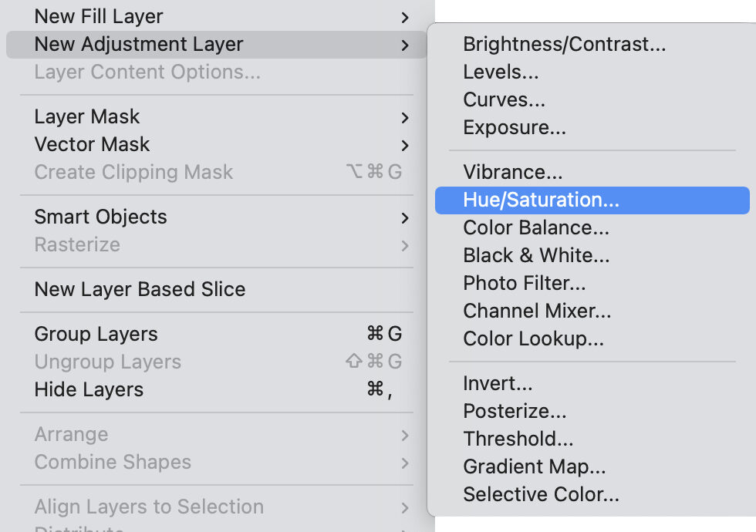The width and height of the screenshot is (756, 532).
Task: Open Color Balance adjustment
Action: [x=536, y=228]
